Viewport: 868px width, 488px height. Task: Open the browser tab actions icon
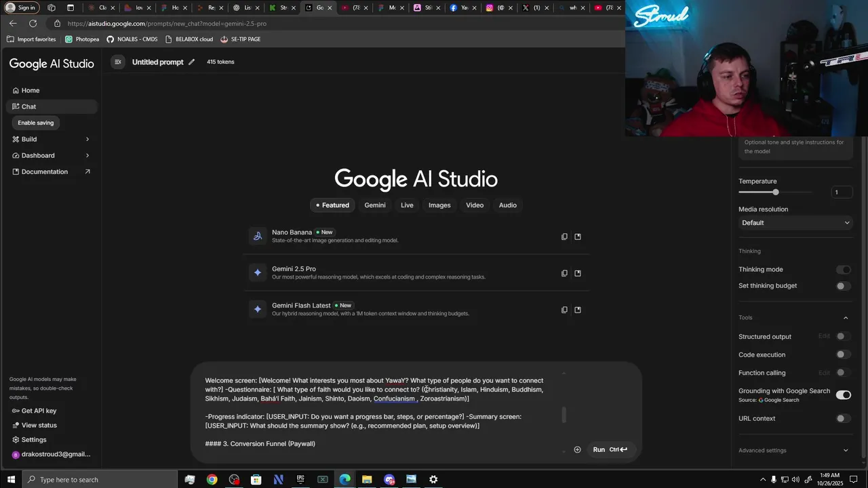(70, 7)
